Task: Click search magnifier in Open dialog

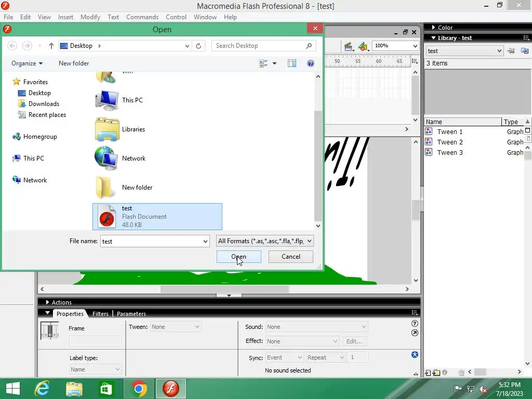Action: (x=309, y=46)
